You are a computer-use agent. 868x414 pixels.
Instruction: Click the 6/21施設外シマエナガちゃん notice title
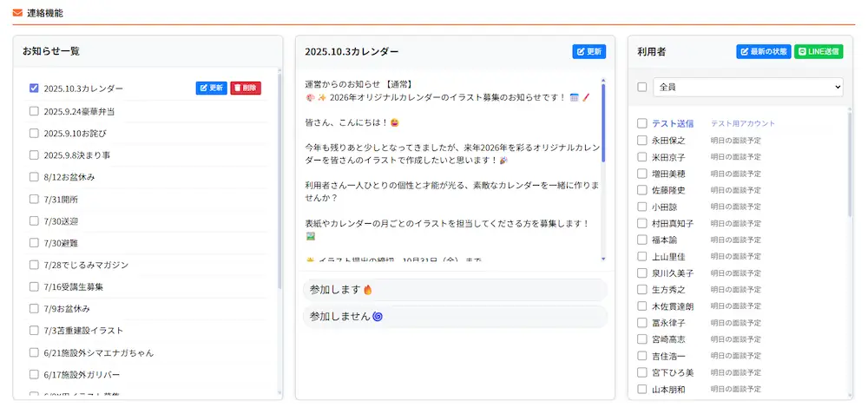(99, 352)
